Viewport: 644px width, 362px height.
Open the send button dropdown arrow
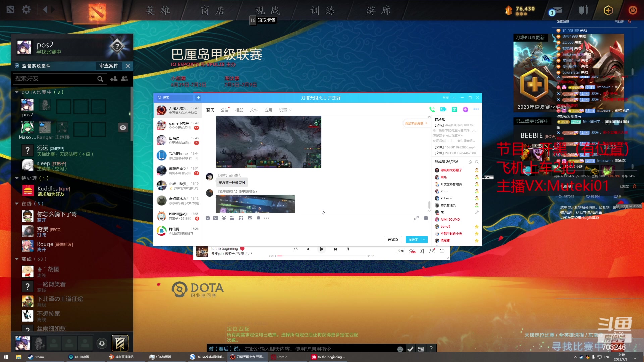tap(424, 239)
